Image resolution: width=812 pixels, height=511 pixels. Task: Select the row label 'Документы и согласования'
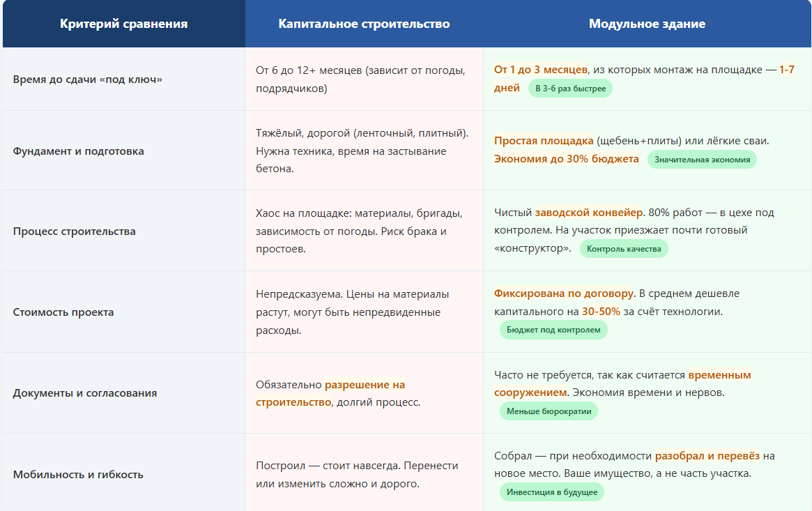pos(84,393)
